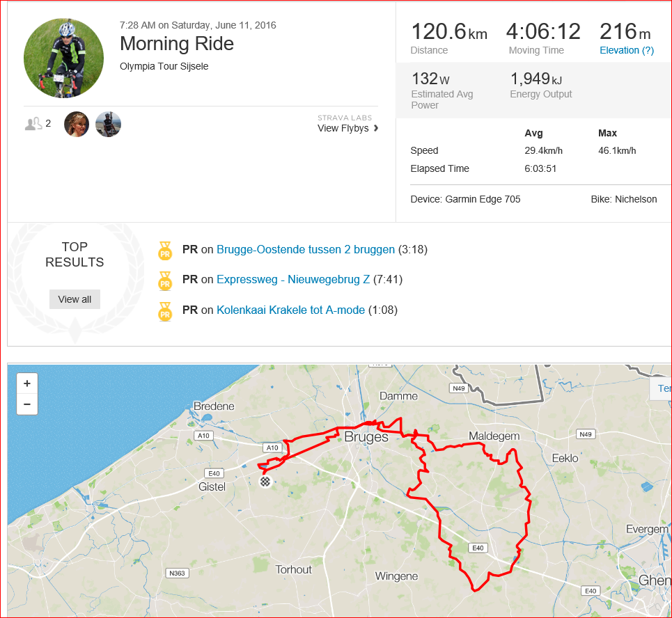The height and width of the screenshot is (618, 672).
Task: Click the PR medal beside Kolenkaai Krakele segment
Action: click(x=165, y=311)
